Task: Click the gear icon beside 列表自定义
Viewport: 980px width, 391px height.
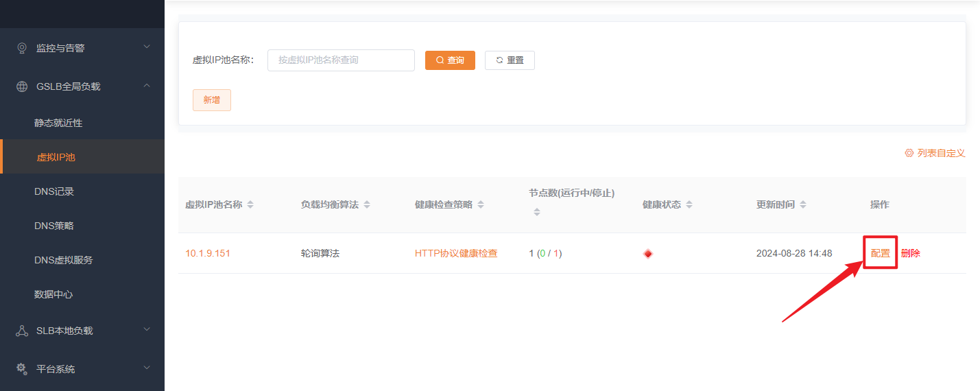Action: click(909, 153)
